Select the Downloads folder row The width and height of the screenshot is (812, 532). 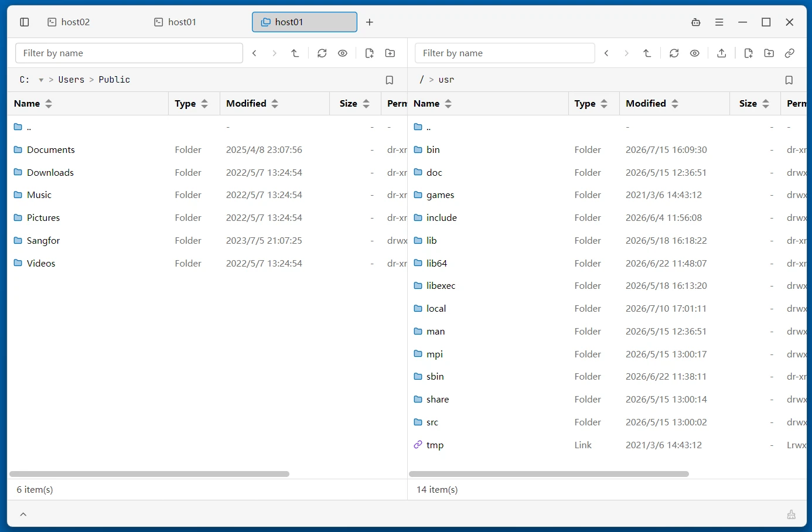(207, 173)
